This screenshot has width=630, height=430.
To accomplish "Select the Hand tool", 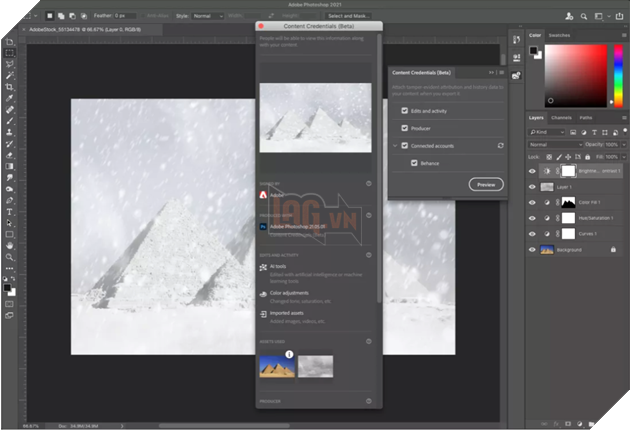I will (10, 246).
